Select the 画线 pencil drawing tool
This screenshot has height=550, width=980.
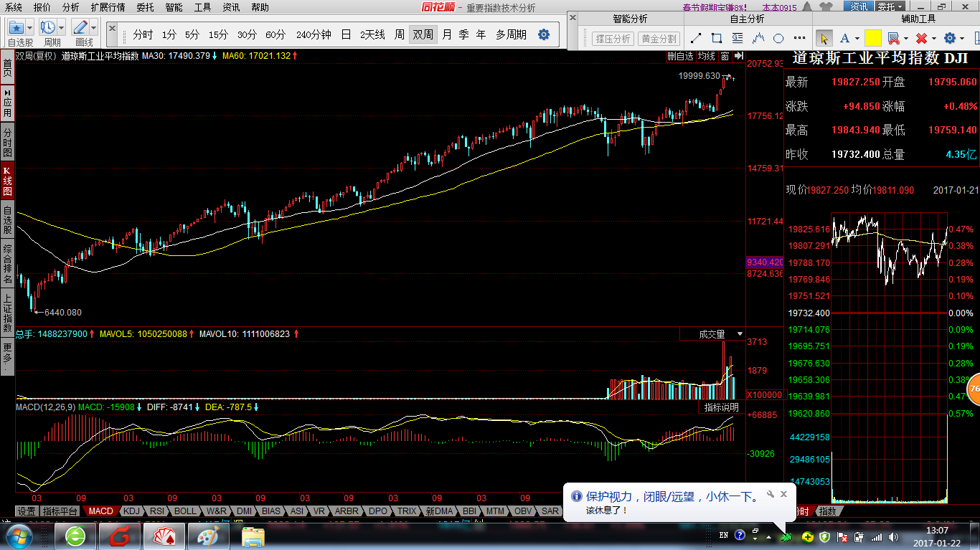click(x=80, y=28)
